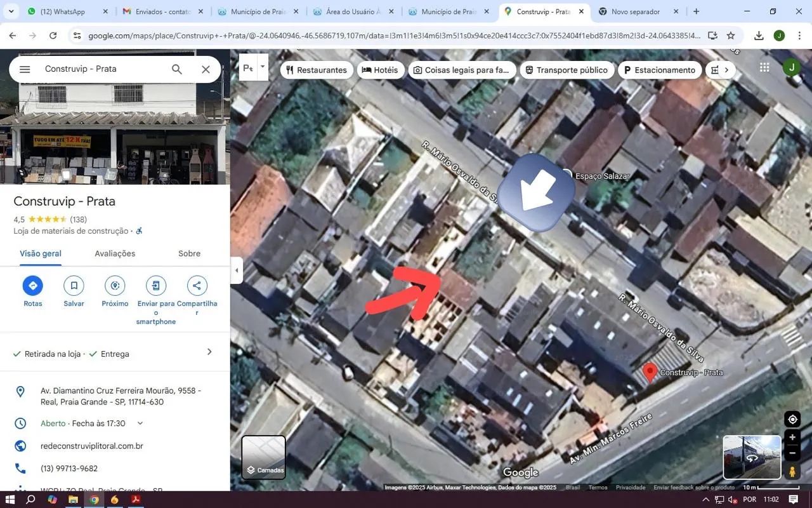Bookmark this page with the star icon
Screen dimensions: 812x508
pyautogui.click(x=731, y=36)
